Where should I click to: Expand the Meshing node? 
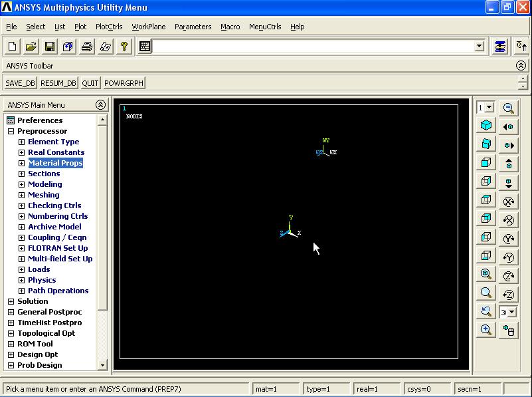(21, 195)
